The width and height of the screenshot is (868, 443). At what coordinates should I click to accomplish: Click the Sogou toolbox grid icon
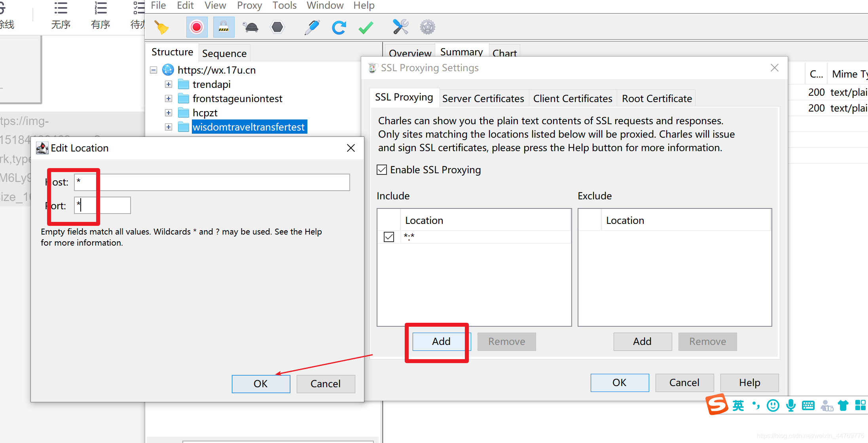point(860,405)
